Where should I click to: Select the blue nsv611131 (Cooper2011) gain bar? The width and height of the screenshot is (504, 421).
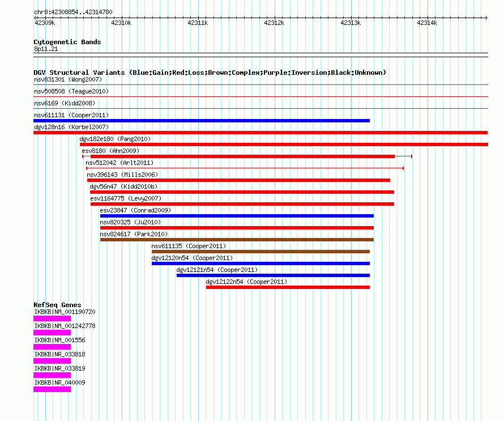pos(202,121)
